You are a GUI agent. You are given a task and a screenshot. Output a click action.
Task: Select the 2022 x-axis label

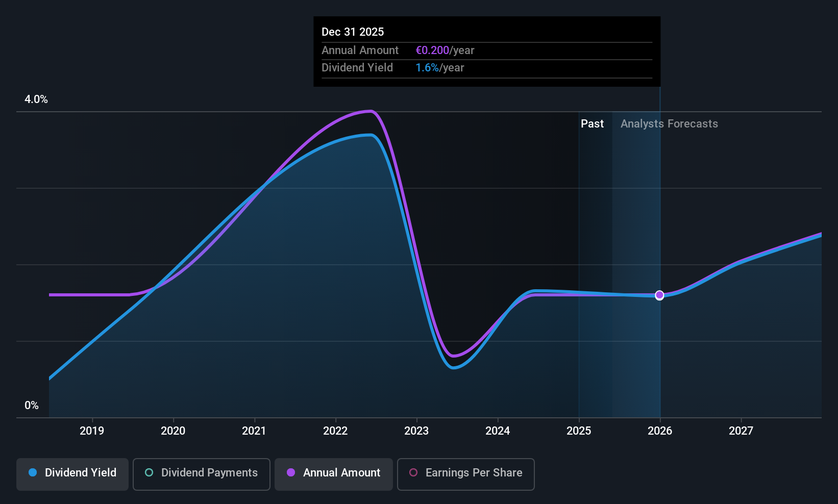pos(335,431)
